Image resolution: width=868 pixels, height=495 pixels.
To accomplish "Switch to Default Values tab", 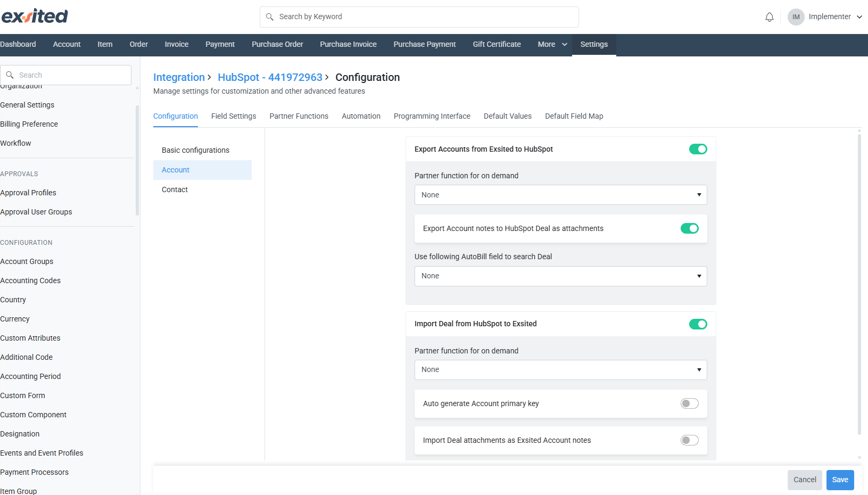I will tap(507, 116).
